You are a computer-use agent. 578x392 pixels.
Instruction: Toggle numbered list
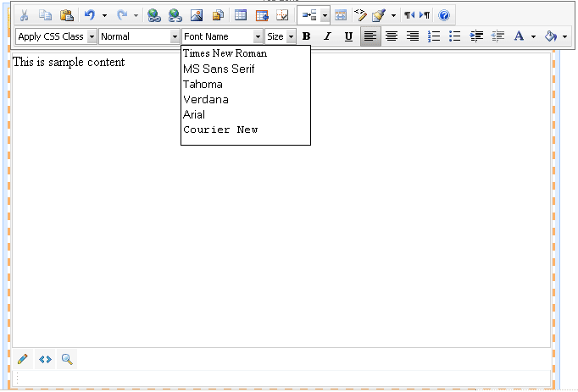434,36
